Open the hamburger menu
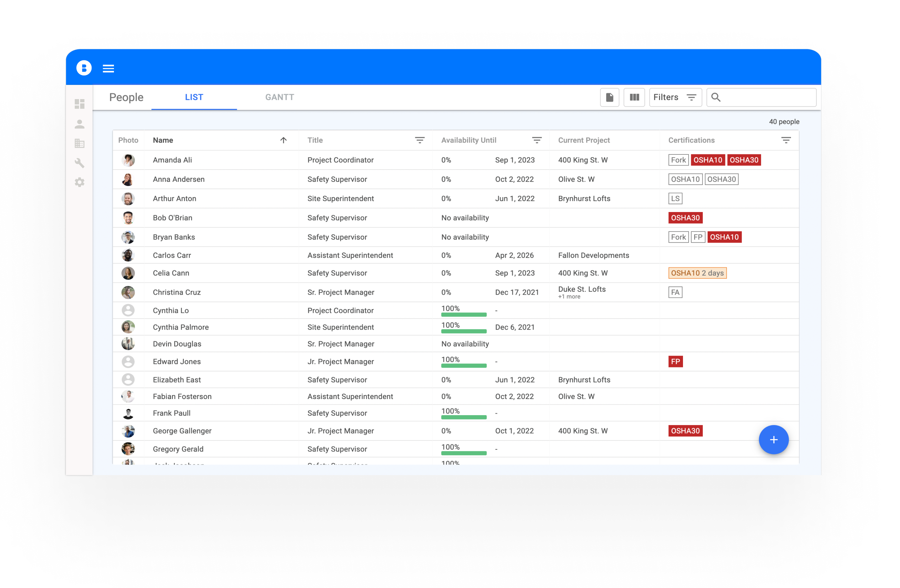This screenshot has height=588, width=900. (x=108, y=68)
